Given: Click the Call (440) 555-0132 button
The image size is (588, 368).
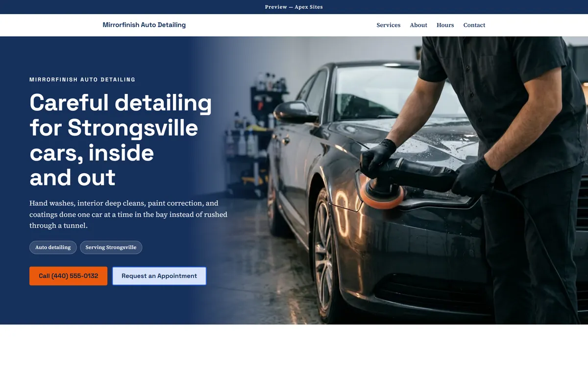Looking at the screenshot, I should point(68,276).
